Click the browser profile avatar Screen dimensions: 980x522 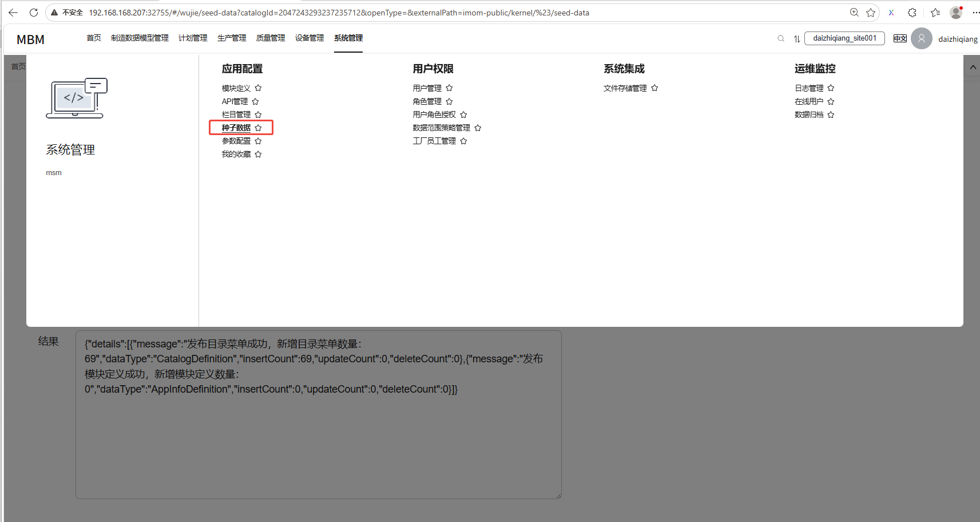point(956,13)
